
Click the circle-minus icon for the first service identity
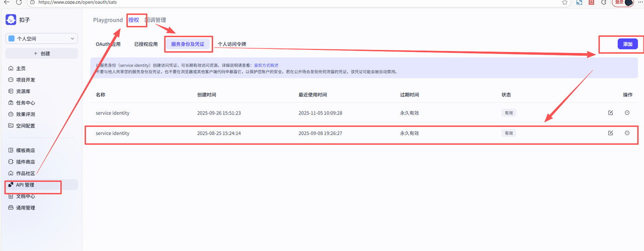627,113
